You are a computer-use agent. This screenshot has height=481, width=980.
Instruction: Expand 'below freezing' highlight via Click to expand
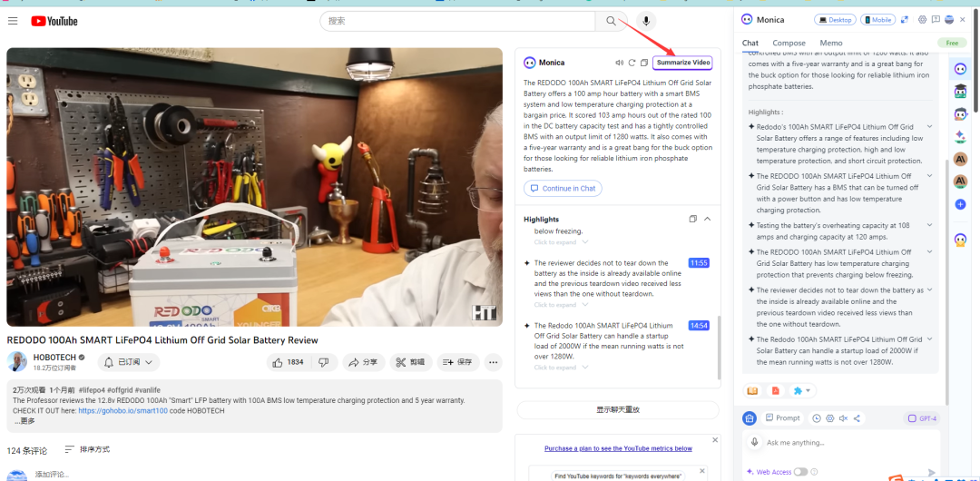[x=561, y=242]
